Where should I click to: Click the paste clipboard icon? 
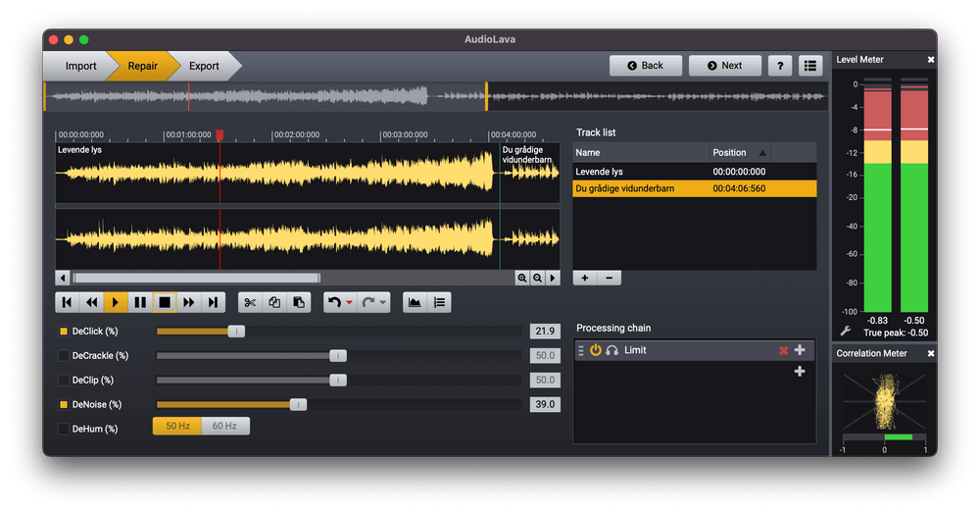coord(299,302)
